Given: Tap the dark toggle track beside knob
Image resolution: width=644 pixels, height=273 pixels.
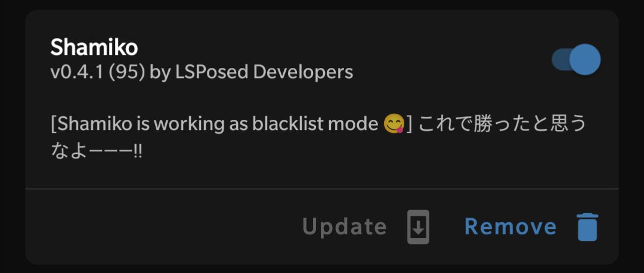Looking at the screenshot, I should [x=560, y=60].
